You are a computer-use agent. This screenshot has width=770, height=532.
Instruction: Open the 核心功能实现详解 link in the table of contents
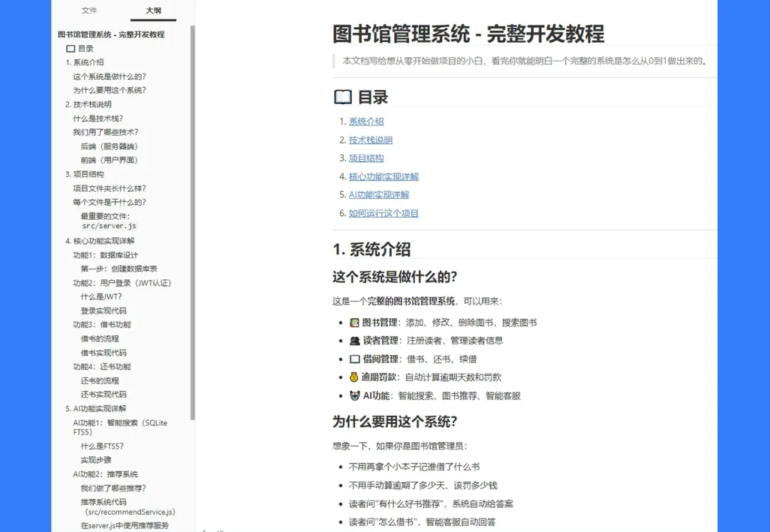coord(384,176)
